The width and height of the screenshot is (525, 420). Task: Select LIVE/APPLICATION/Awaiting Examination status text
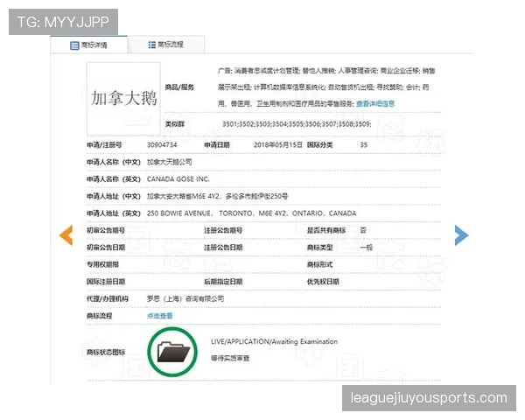coord(274,341)
